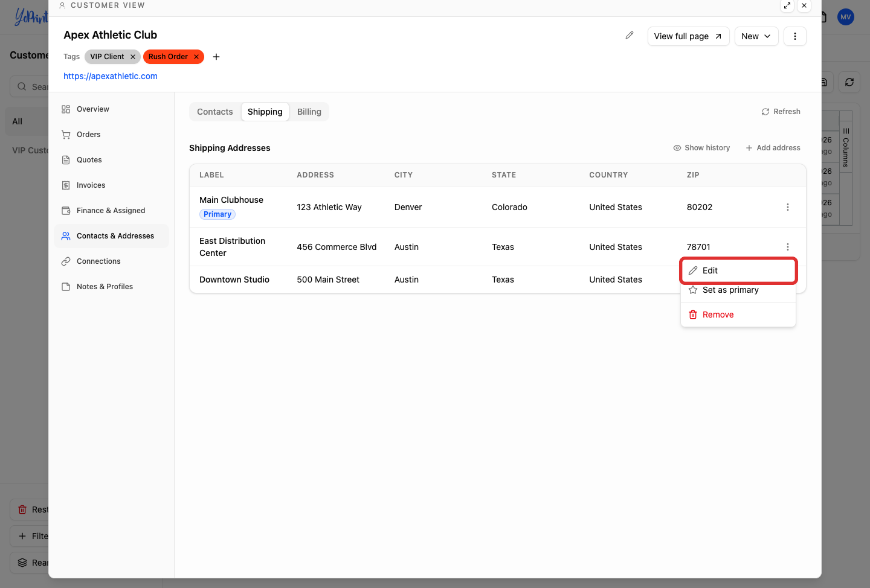The width and height of the screenshot is (870, 588).
Task: Click Add address button
Action: tap(773, 148)
